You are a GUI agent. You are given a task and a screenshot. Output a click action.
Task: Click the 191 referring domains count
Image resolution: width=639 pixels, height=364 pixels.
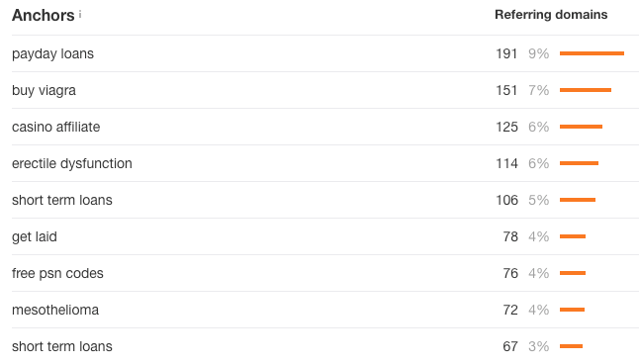tap(506, 53)
